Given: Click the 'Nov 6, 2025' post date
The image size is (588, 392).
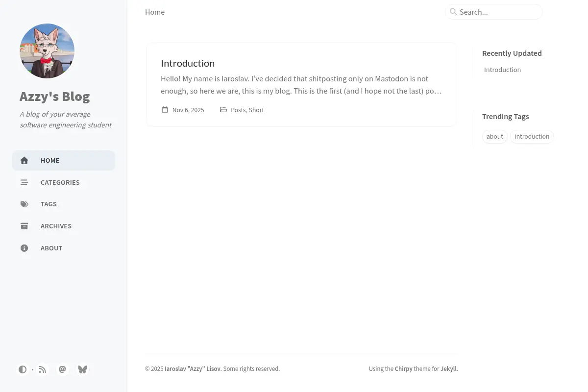Looking at the screenshot, I should point(188,110).
